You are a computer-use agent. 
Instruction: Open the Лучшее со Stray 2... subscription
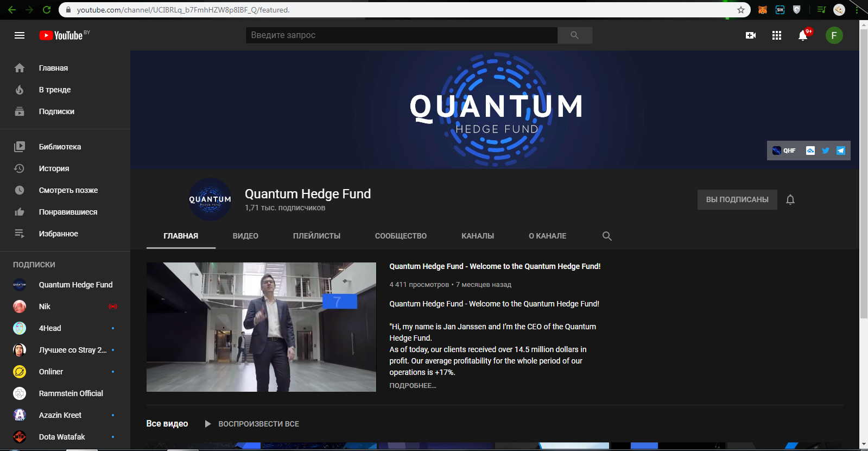pyautogui.click(x=65, y=350)
